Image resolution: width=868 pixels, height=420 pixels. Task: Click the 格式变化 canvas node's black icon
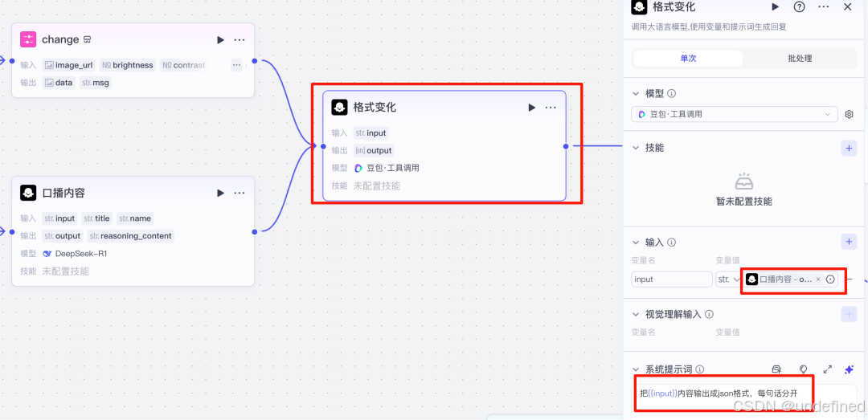(339, 108)
